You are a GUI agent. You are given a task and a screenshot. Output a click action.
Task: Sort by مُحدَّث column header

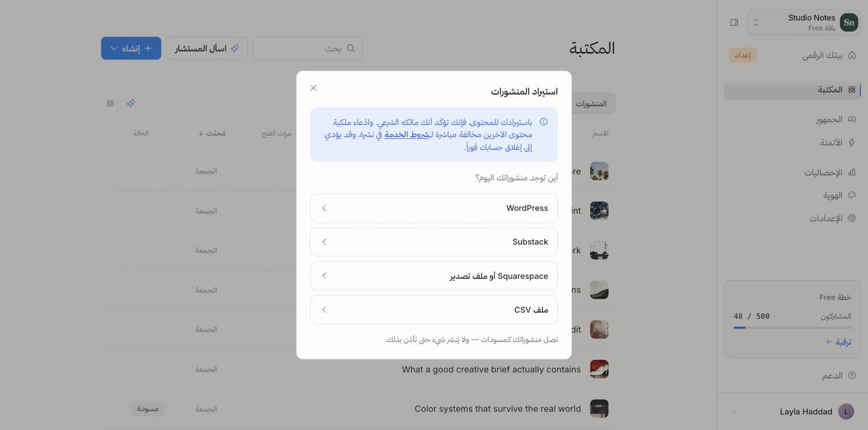pyautogui.click(x=212, y=133)
